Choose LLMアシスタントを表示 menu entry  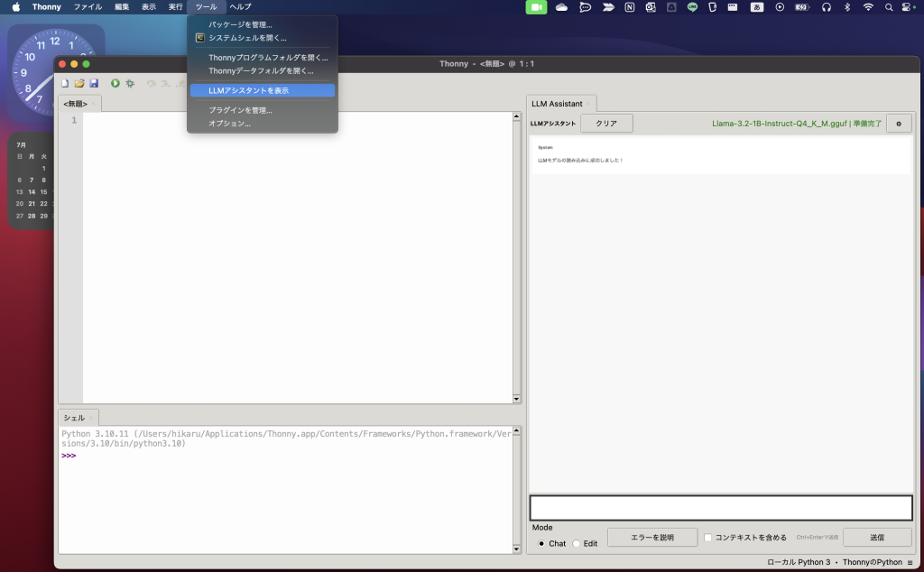(263, 90)
